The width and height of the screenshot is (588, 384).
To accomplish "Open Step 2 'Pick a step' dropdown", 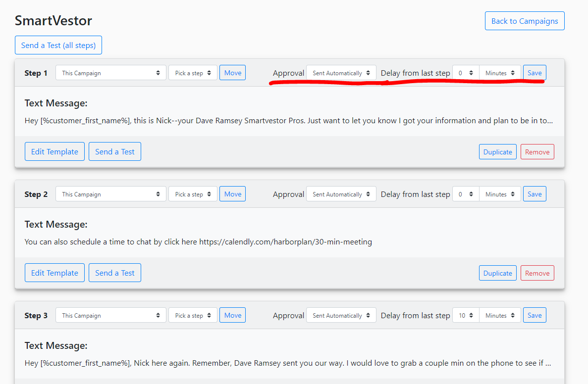I will (193, 194).
